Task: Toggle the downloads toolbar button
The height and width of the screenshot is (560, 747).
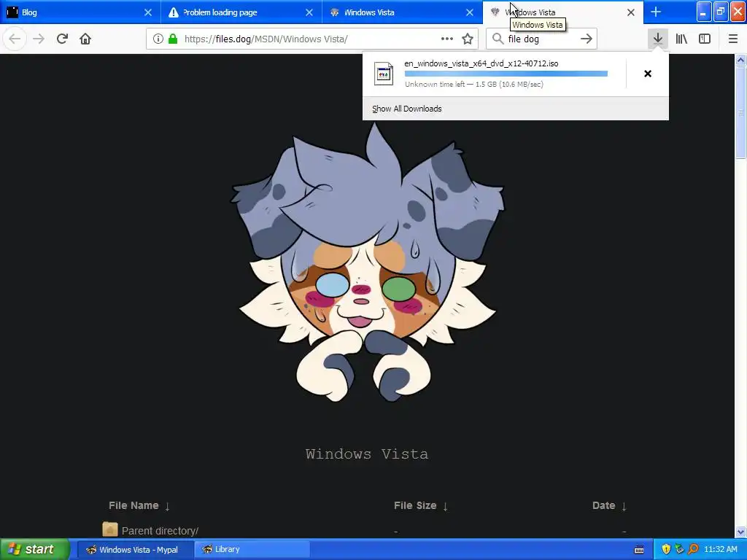Action: point(658,39)
